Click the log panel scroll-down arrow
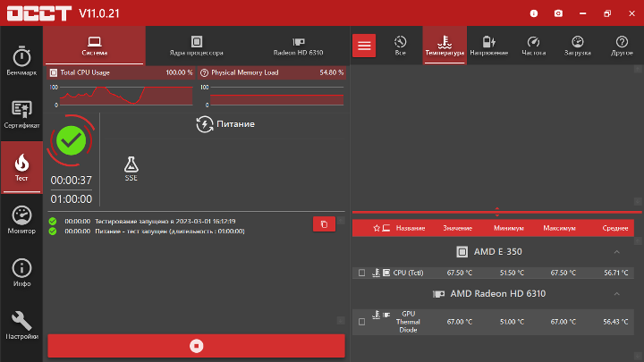 coord(341,320)
